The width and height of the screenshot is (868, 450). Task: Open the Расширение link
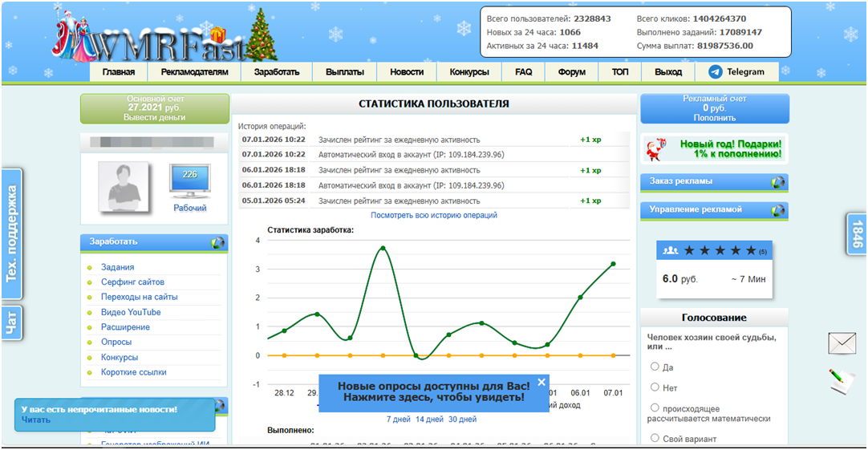125,327
